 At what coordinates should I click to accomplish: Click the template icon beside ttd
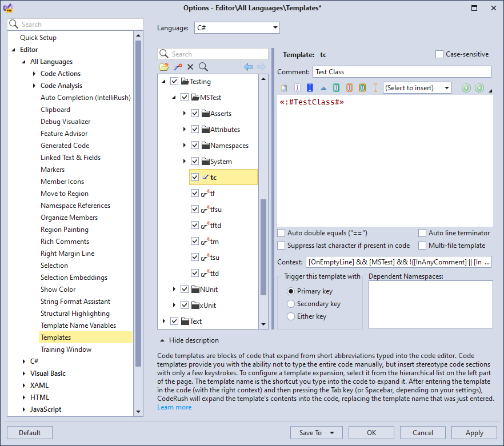tap(205, 273)
